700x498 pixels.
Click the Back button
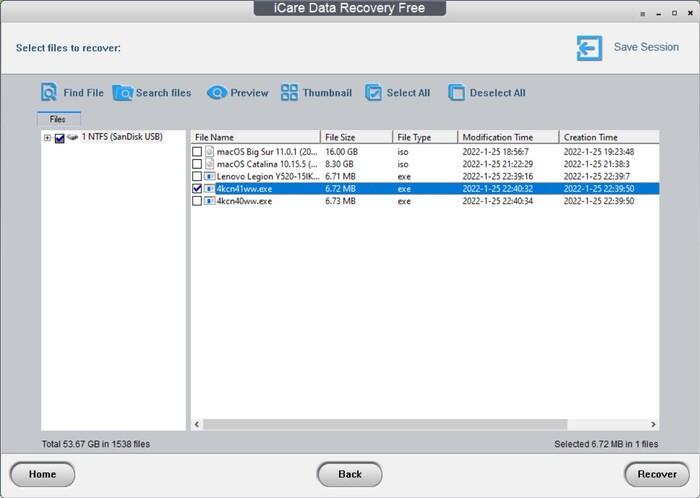pyautogui.click(x=350, y=474)
